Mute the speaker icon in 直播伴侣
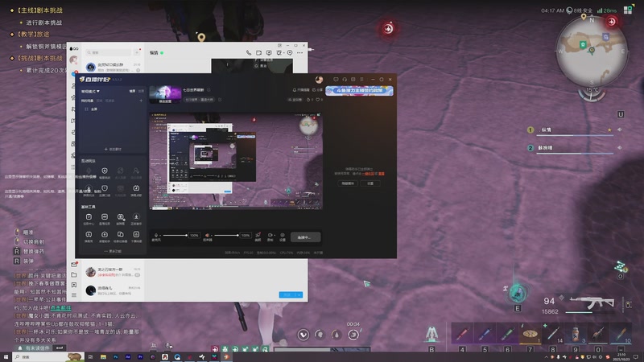 pos(207,235)
